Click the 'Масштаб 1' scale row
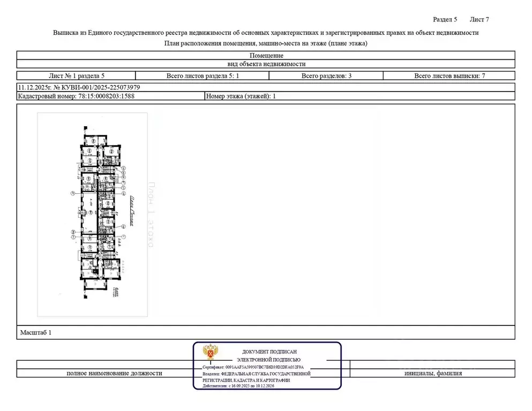532x411 pixels. click(x=36, y=332)
